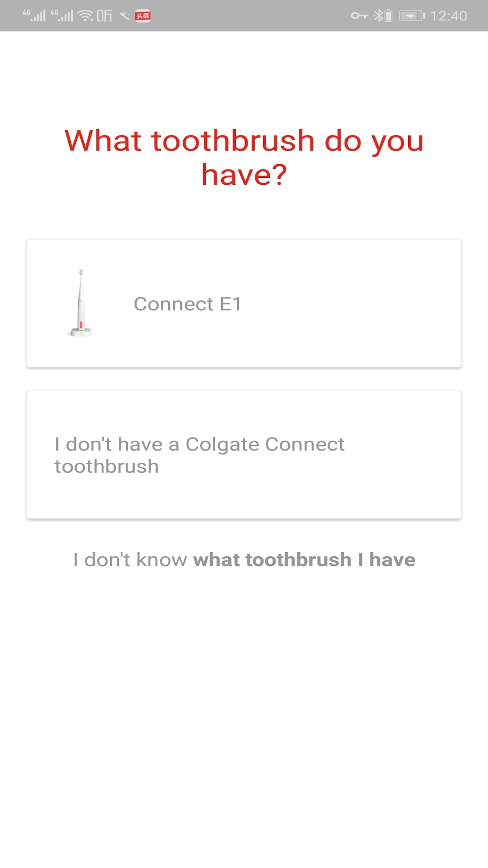Viewport: 488px width, 868px height.
Task: Tap the small battery icon beside Bluetooth
Action: [388, 16]
